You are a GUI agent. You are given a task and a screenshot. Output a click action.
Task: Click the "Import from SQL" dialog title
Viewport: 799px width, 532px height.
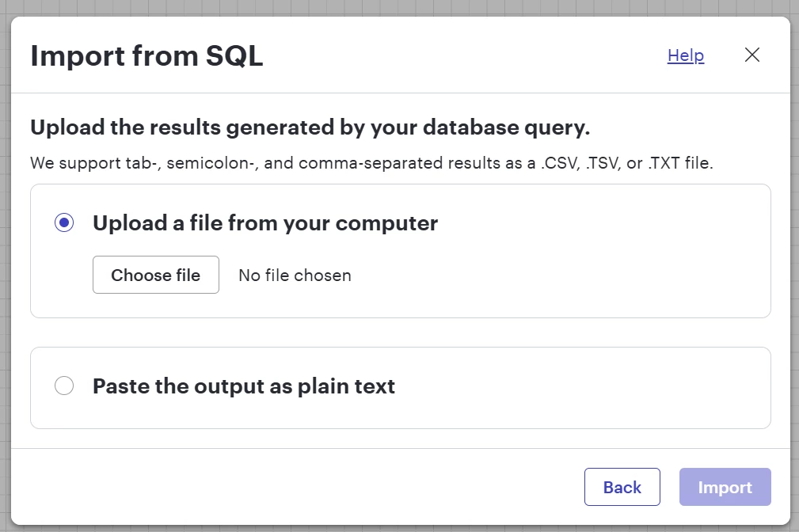(146, 56)
